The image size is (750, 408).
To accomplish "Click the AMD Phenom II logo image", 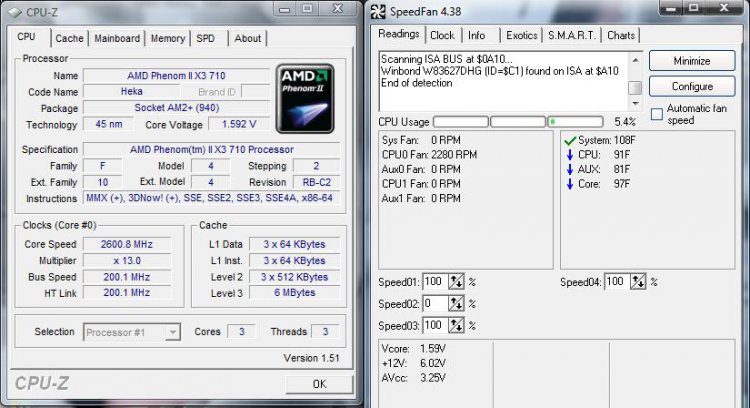I will [x=305, y=99].
